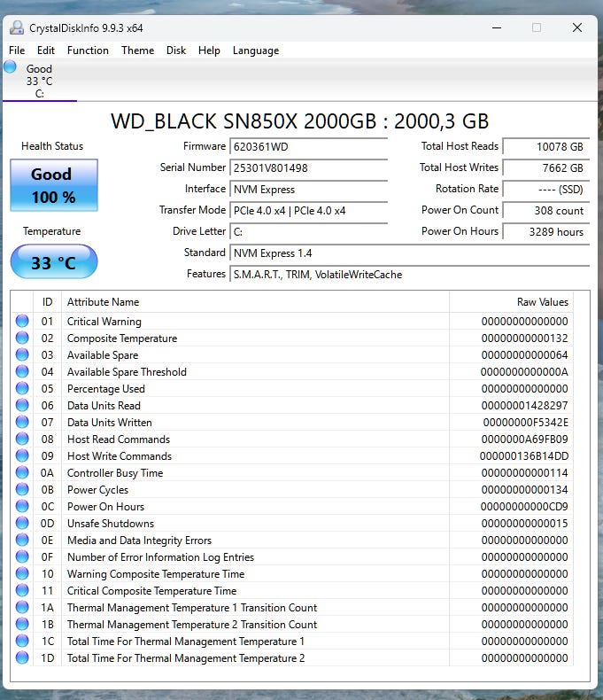Open the File menu

coord(17,51)
